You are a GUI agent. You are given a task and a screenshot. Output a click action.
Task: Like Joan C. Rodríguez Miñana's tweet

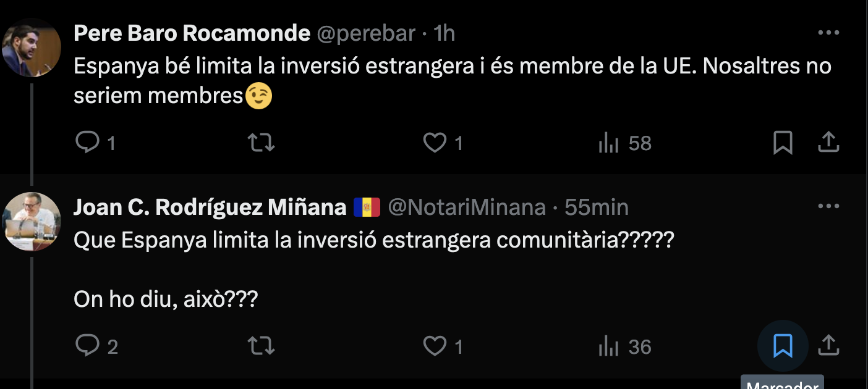point(435,346)
